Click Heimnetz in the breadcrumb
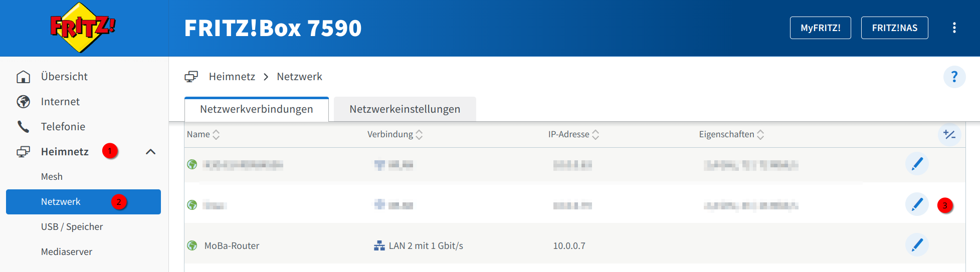The width and height of the screenshot is (980, 272). pyautogui.click(x=232, y=77)
